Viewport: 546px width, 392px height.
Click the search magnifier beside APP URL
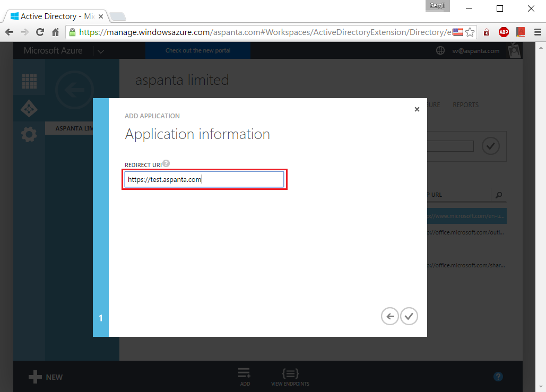pos(498,195)
